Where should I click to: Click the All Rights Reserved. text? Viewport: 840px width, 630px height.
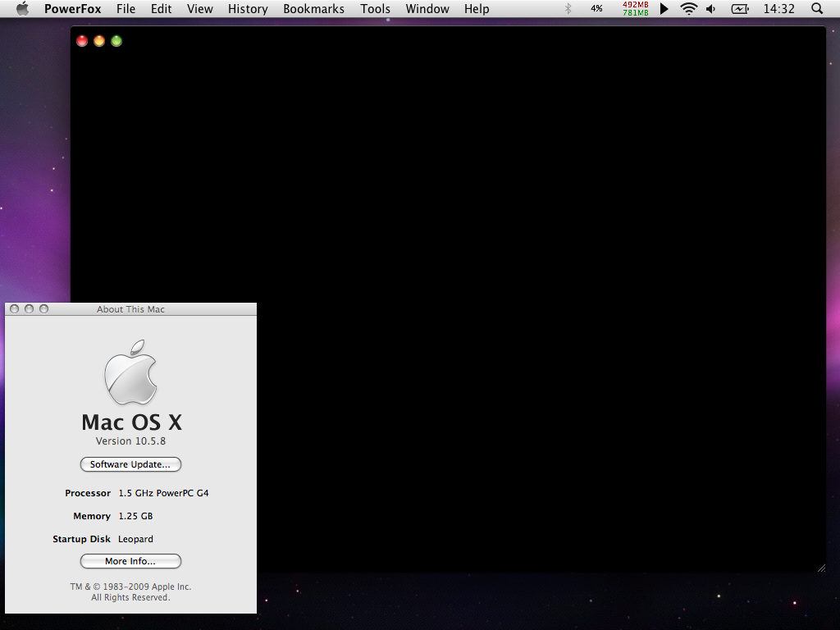(130, 597)
